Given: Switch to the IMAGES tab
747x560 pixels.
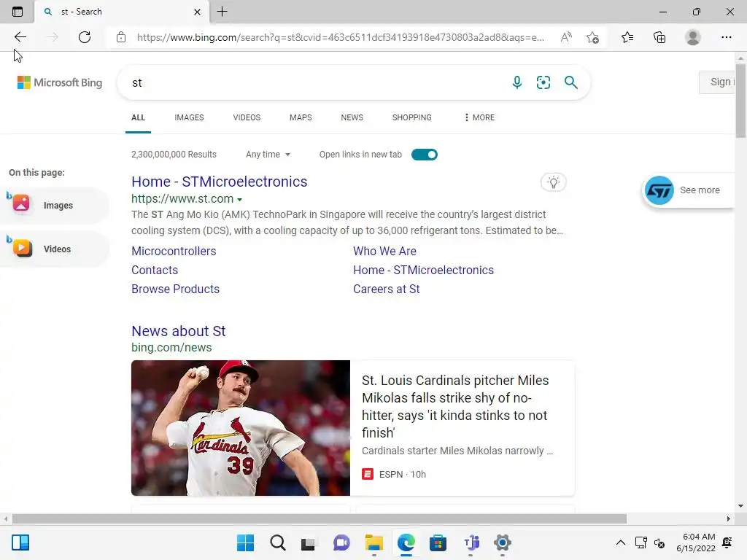Looking at the screenshot, I should 189,117.
